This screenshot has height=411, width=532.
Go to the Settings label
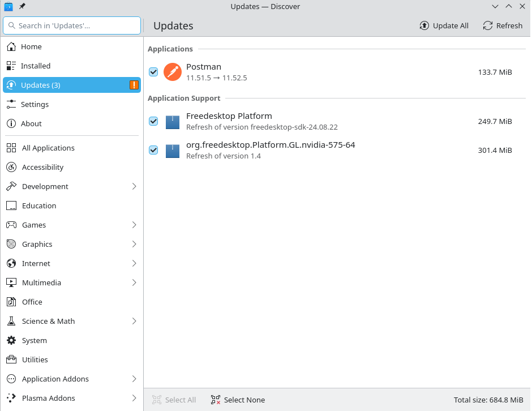(35, 105)
